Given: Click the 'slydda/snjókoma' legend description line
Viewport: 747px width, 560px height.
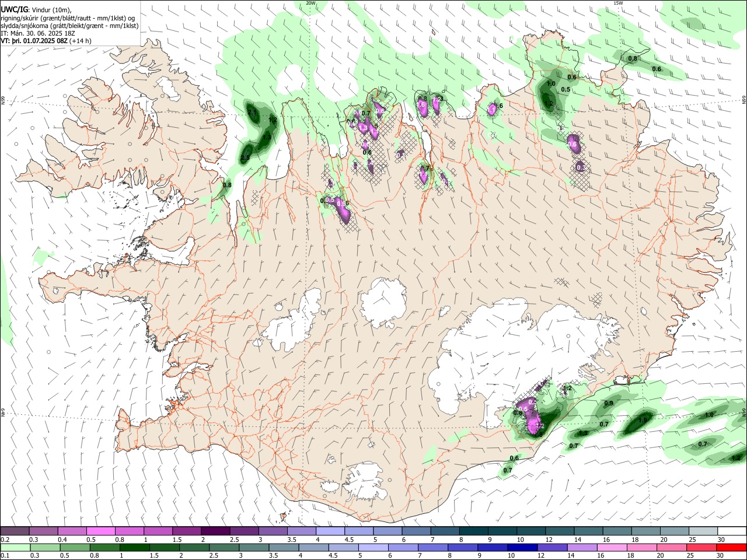Looking at the screenshot, I should (69, 26).
